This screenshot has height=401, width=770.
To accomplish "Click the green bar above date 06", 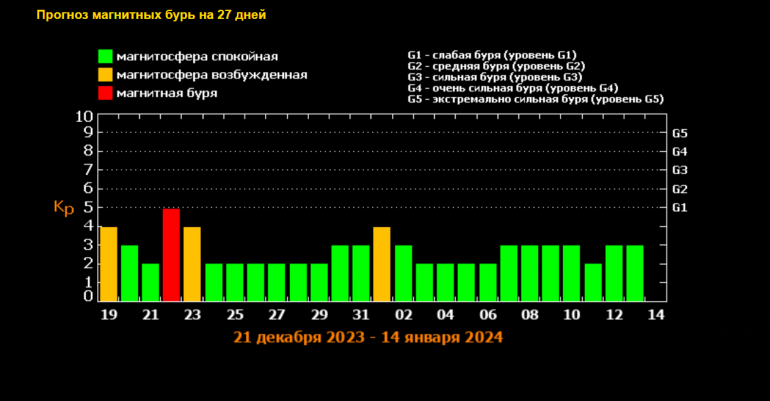I will click(488, 282).
